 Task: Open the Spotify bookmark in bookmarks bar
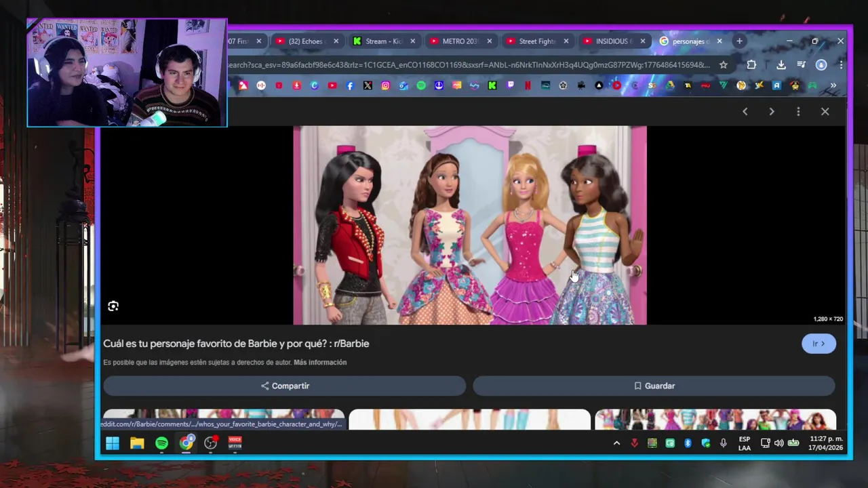(421, 85)
